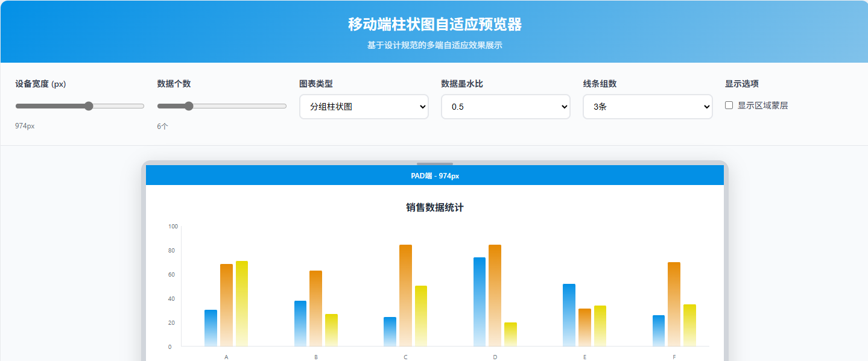Click the Y-axis value 100
Viewport: 868px width, 361px height.
(171, 226)
